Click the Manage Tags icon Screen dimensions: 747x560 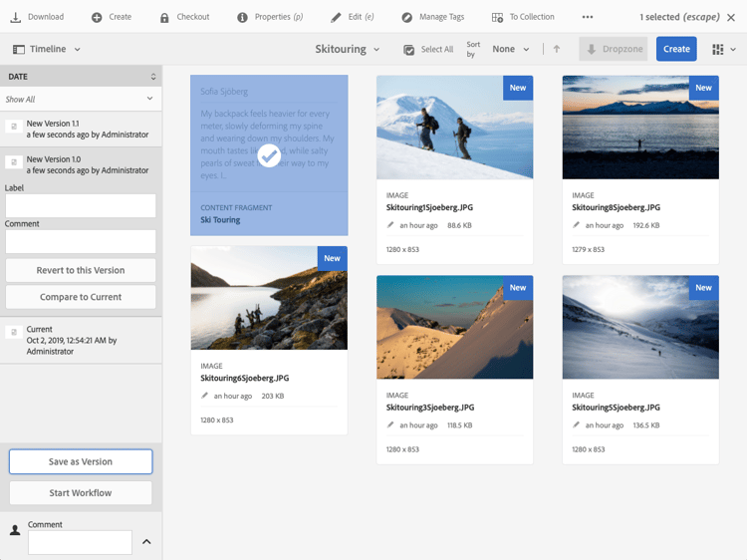coord(406,18)
